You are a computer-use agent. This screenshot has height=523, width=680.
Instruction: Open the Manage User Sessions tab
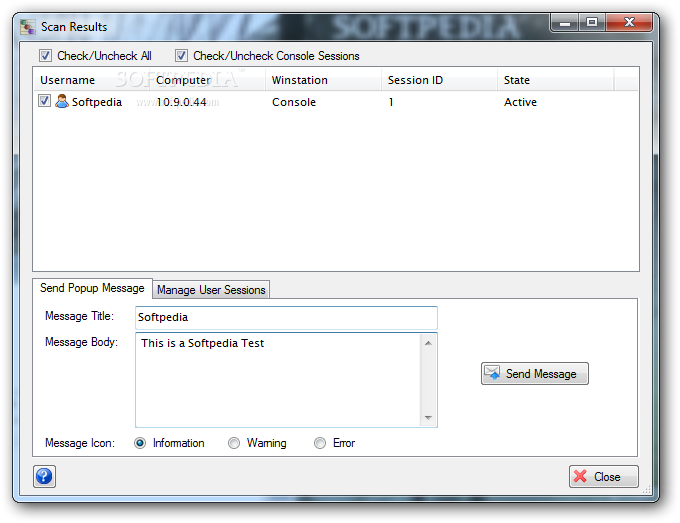[x=211, y=290]
